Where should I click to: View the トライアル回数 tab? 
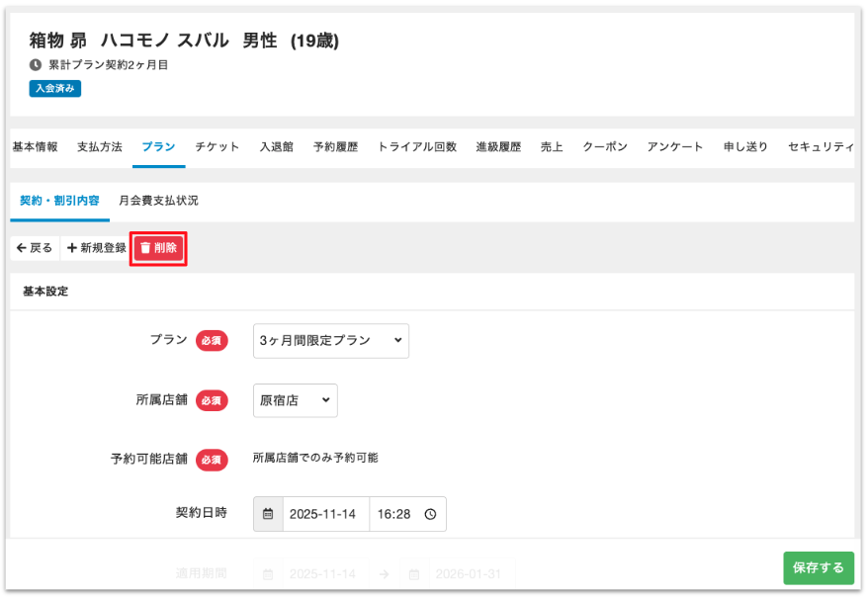417,146
